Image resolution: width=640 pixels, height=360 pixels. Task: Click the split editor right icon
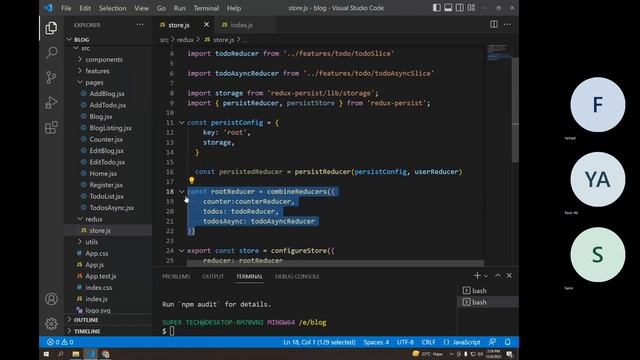click(x=494, y=24)
